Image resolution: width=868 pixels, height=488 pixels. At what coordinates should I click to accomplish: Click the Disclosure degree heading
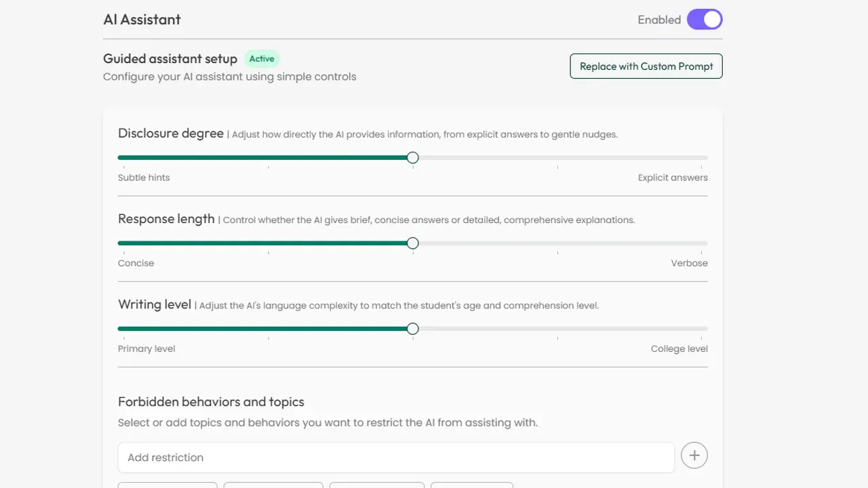171,134
